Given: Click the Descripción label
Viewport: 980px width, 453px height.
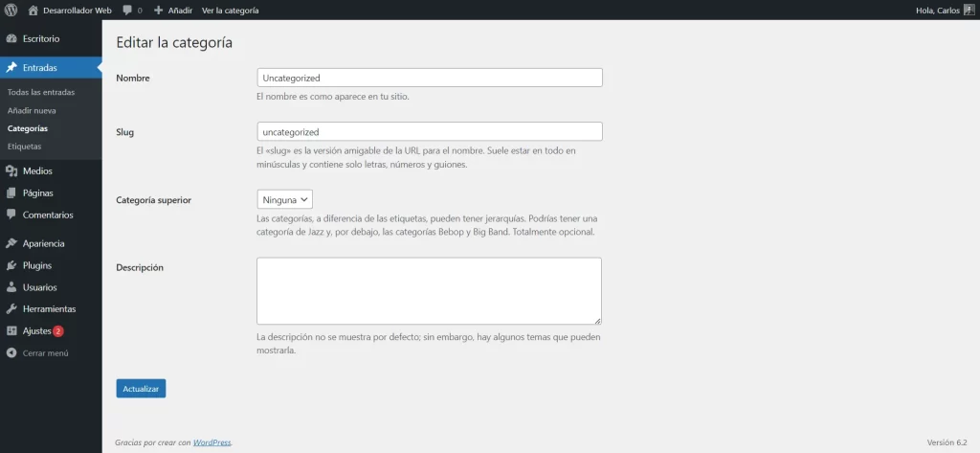Looking at the screenshot, I should pos(140,267).
